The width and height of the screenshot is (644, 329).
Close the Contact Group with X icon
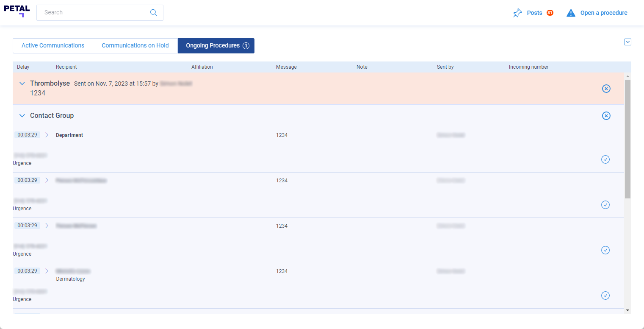pos(606,116)
